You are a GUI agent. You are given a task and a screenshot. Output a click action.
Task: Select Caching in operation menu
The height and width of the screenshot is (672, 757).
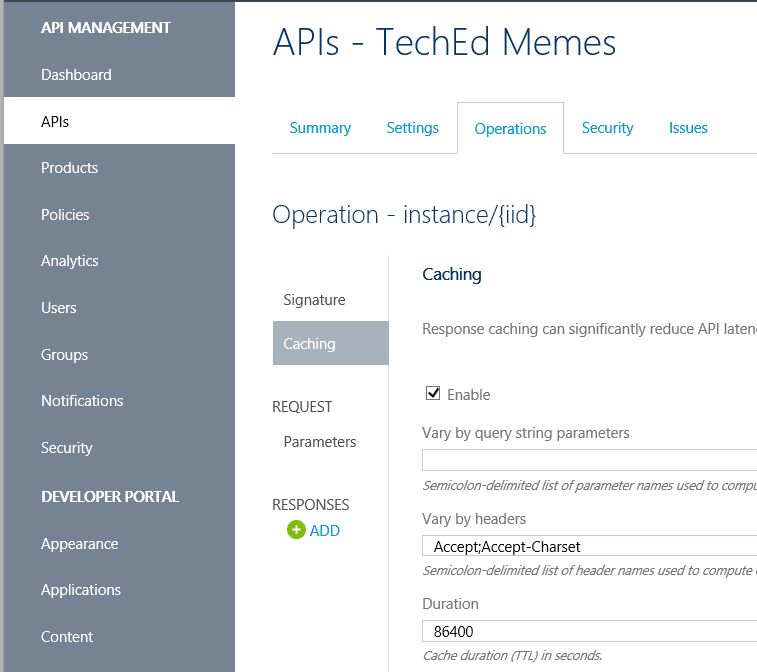331,343
